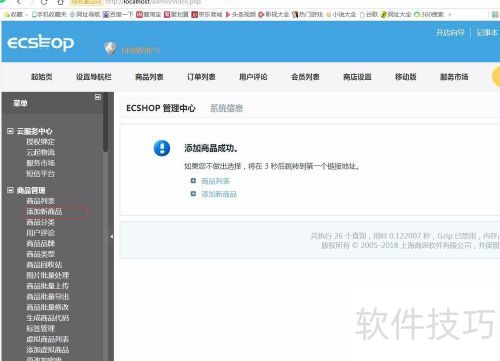Screen dimensions: 500x361
Task: Open 添加新商品 in the sidebar menu
Action: [x=44, y=212]
